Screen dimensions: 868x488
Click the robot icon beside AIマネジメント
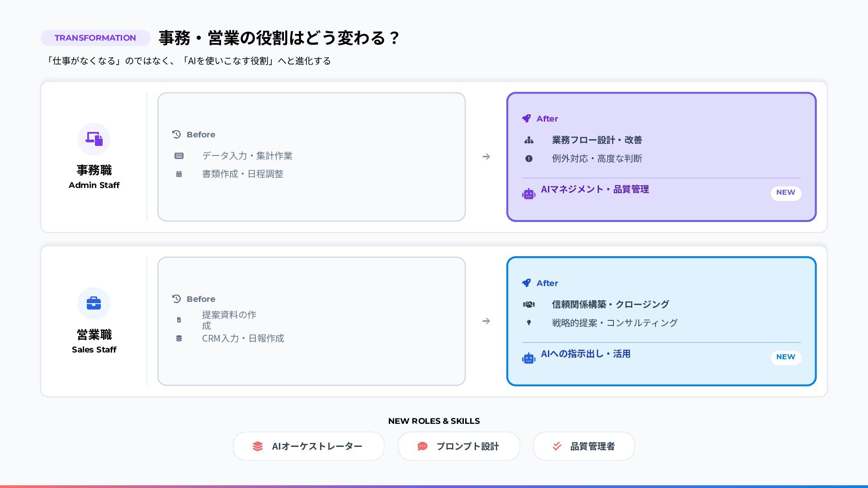[x=528, y=194]
